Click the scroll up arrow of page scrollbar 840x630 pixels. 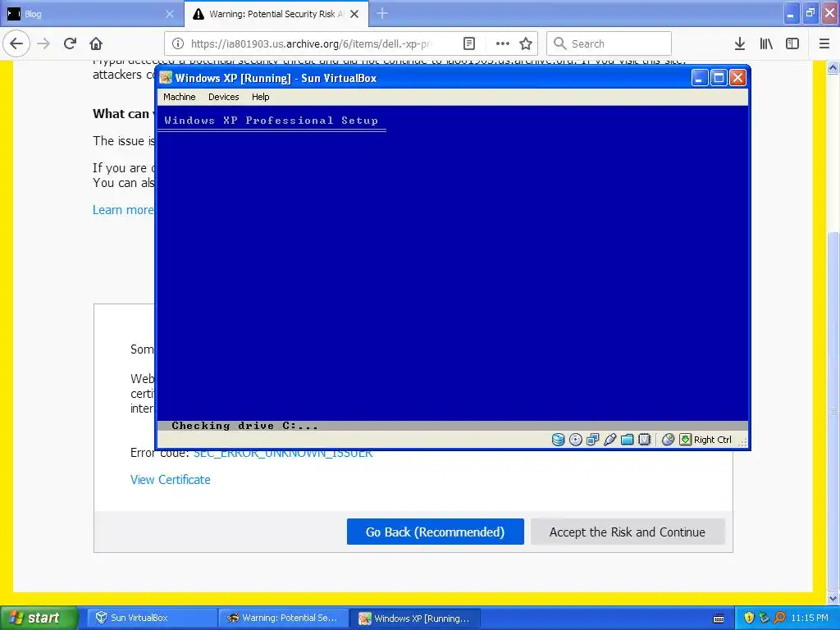[833, 67]
